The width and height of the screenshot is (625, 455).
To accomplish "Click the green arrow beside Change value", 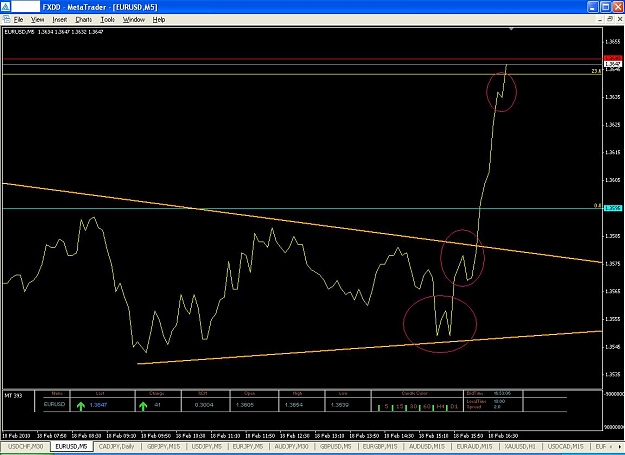I will click(143, 406).
